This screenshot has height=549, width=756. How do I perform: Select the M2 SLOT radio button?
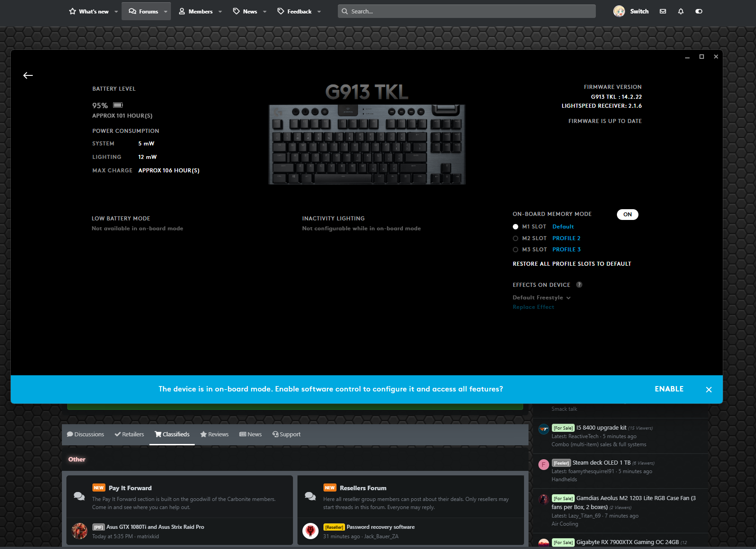tap(516, 238)
